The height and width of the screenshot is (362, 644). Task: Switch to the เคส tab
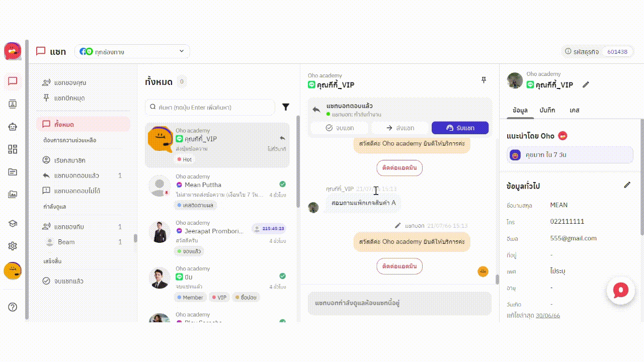575,110
